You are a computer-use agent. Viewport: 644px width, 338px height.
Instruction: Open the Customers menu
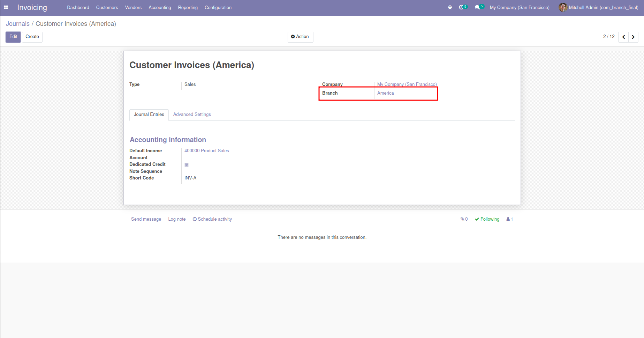pos(107,7)
